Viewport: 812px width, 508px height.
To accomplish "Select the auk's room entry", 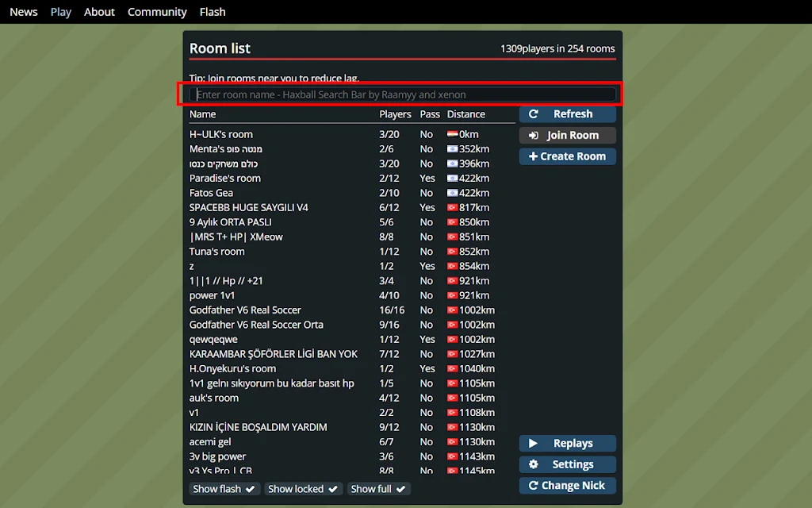I will [351, 398].
